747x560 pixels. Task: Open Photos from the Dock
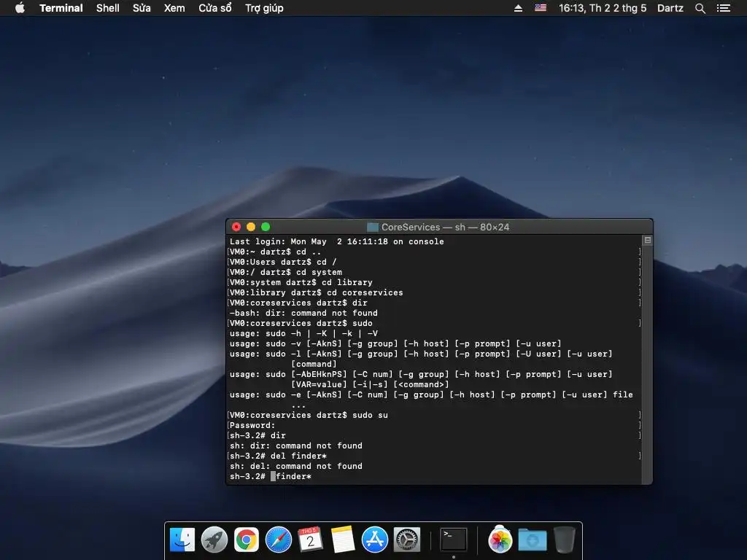click(x=500, y=540)
